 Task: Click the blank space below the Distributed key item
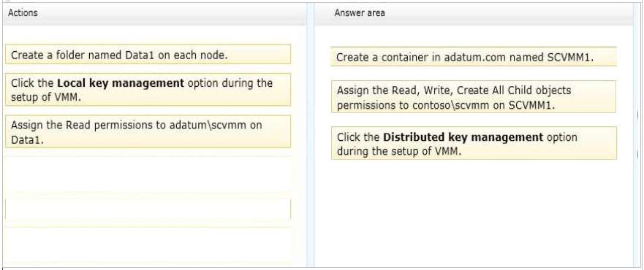point(474,213)
